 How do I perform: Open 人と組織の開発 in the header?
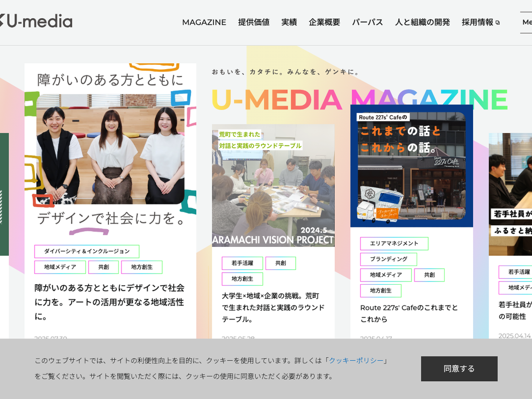(x=422, y=22)
